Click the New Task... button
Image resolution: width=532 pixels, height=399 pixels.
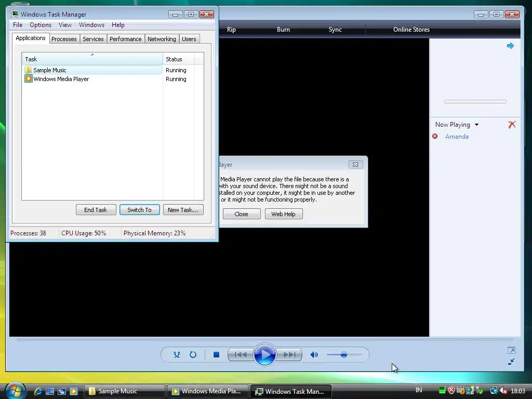point(183,210)
